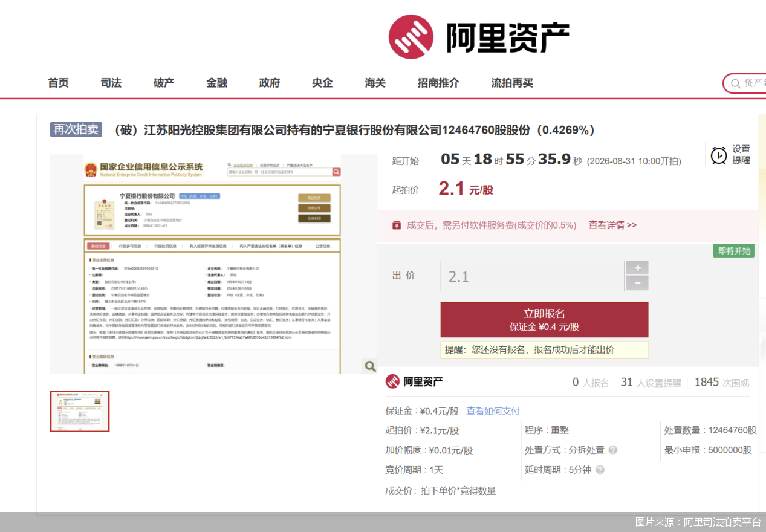Click the help icon beside 5分钟
Screen dimensions: 766x532
tap(600, 470)
